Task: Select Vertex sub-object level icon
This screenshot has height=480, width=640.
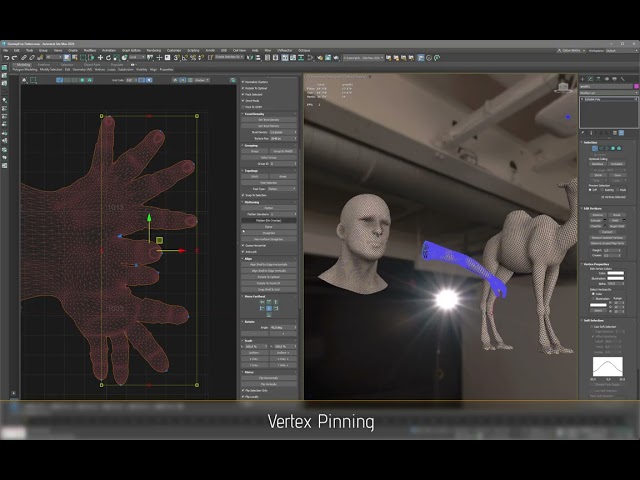Action: coord(595,149)
